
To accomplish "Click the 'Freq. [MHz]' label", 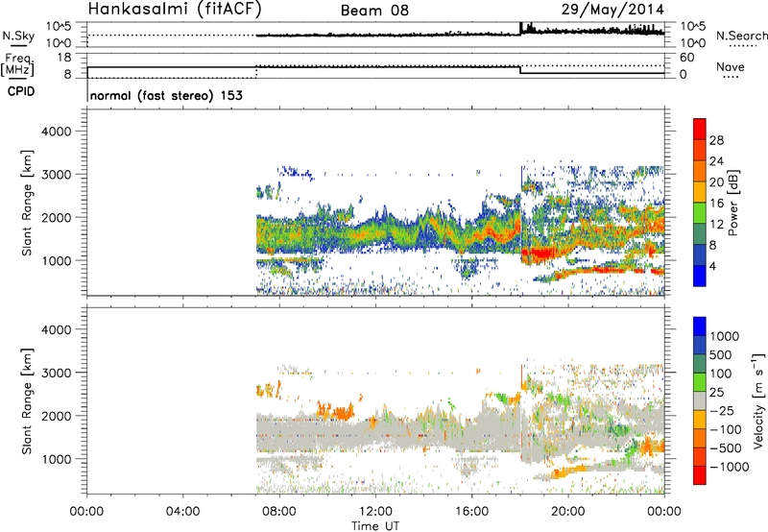I will [17, 65].
